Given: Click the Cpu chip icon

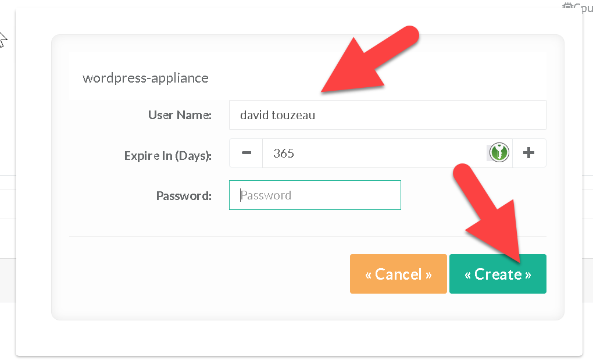Looking at the screenshot, I should (568, 6).
